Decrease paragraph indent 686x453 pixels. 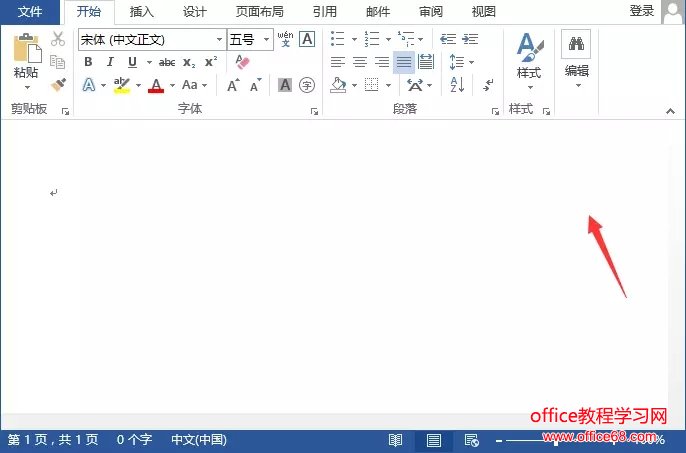[x=448, y=39]
